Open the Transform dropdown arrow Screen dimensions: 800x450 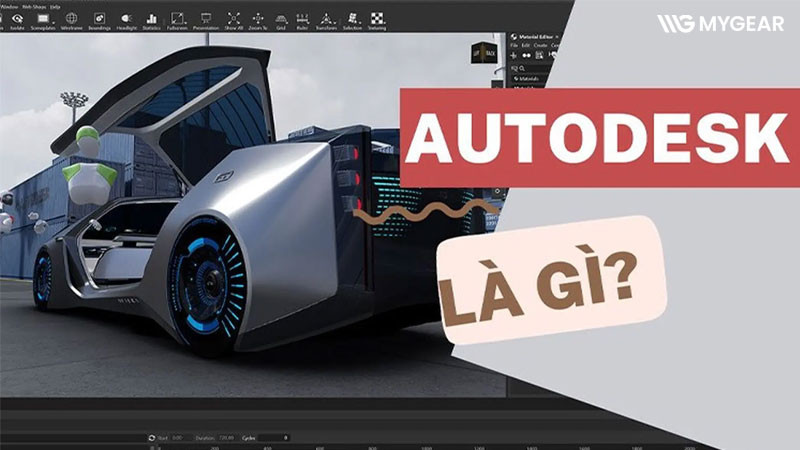[337, 22]
